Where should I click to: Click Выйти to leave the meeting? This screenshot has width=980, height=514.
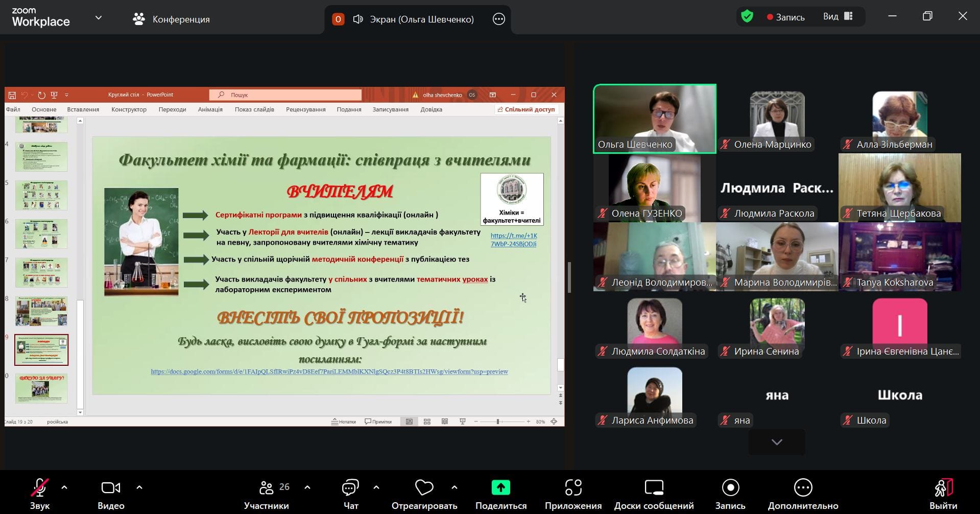pyautogui.click(x=943, y=494)
